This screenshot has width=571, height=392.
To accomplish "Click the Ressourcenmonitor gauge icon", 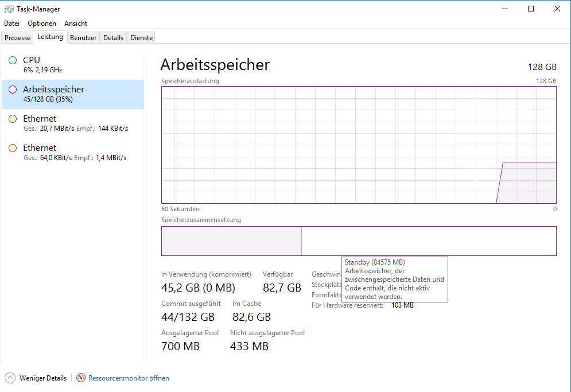I will tap(81, 378).
